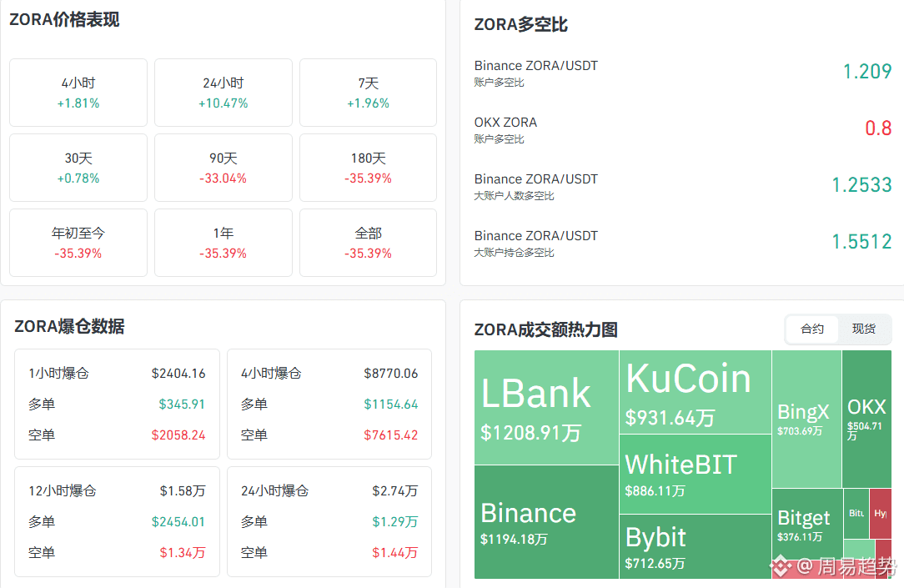Screen dimensions: 904x588
Task: Switch to the 合约 tab
Action: 811,329
